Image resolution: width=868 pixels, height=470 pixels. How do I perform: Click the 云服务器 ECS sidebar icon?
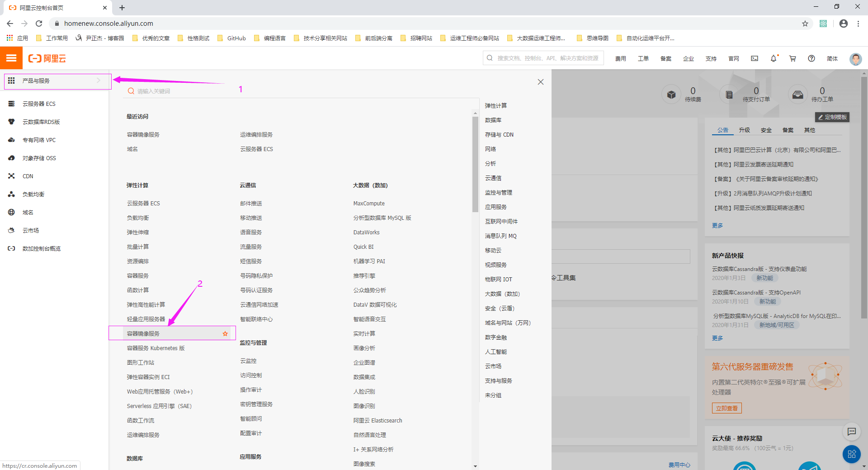click(x=11, y=104)
